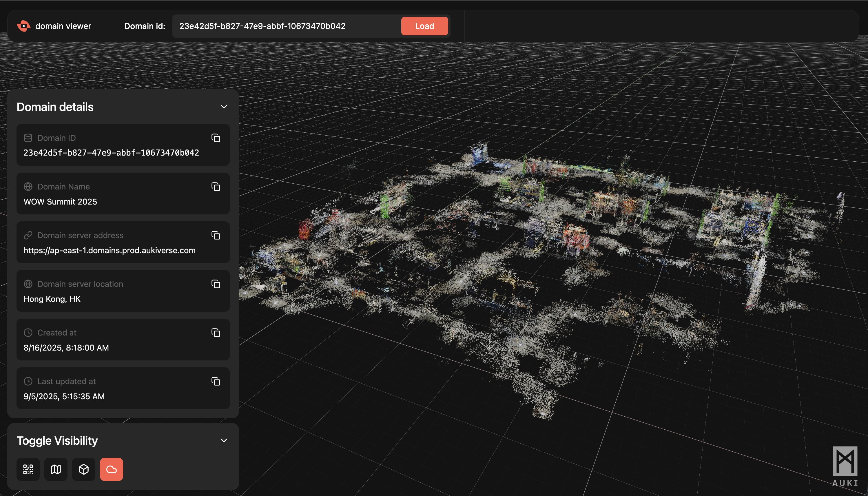
Task: Toggle the map visibility button
Action: coord(56,469)
